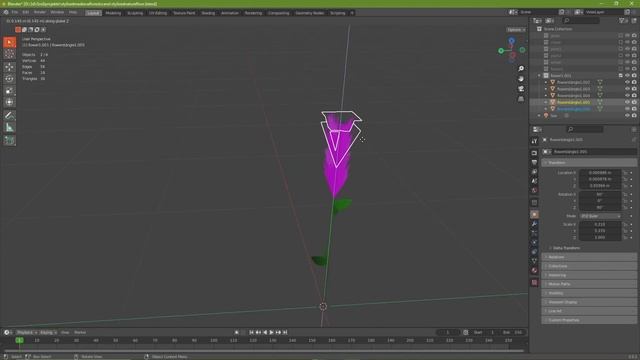Hide the flower1.001 collection with eye icon
Viewport: 640px width, 360px height.
click(627, 76)
